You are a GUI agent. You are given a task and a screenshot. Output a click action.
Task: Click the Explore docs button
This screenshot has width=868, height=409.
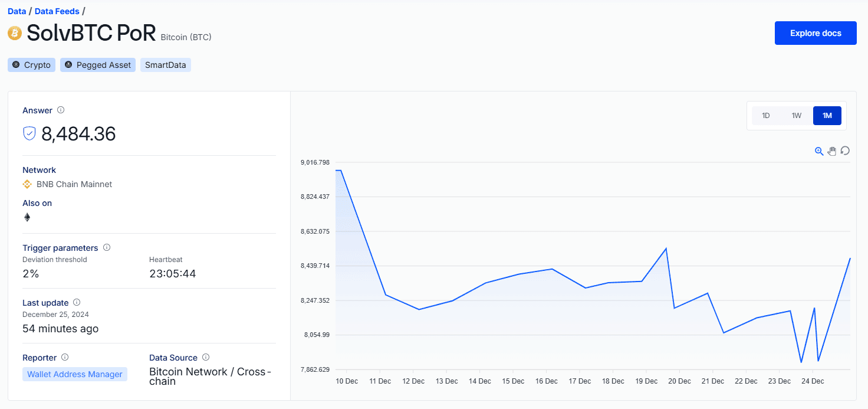(x=815, y=33)
